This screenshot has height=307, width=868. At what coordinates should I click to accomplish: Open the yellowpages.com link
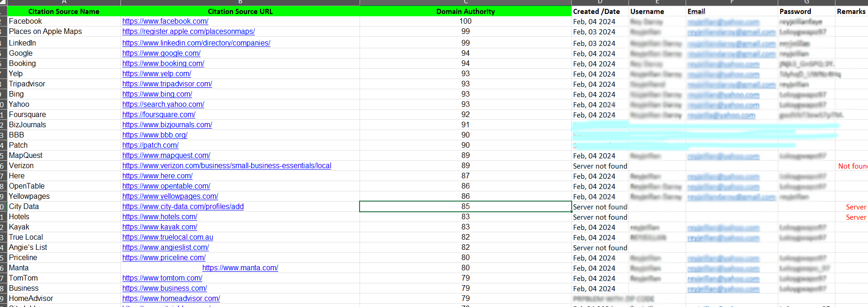[170, 196]
